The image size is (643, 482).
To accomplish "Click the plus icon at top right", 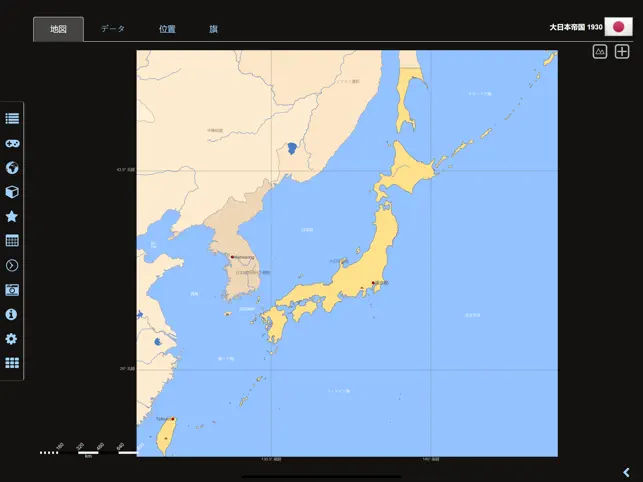I will click(622, 52).
